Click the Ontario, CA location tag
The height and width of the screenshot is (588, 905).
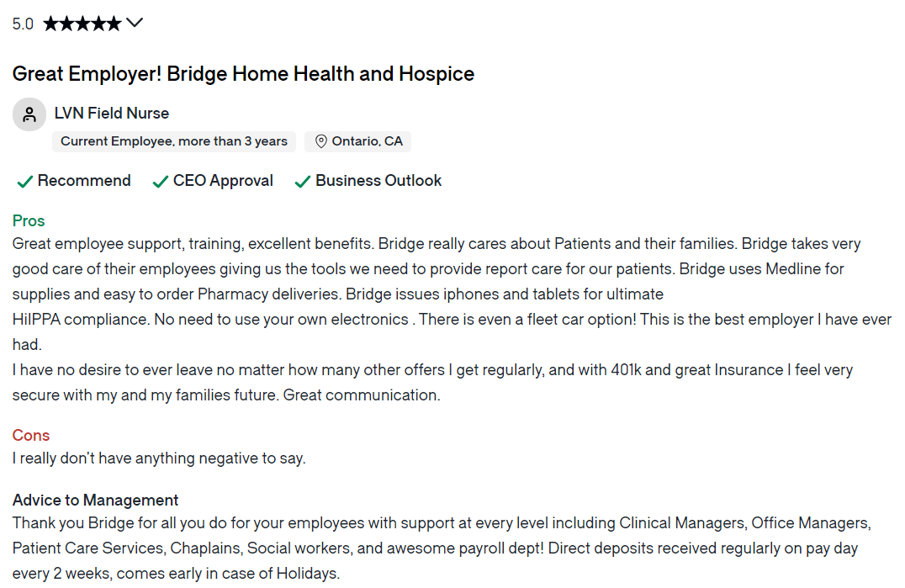click(x=357, y=141)
